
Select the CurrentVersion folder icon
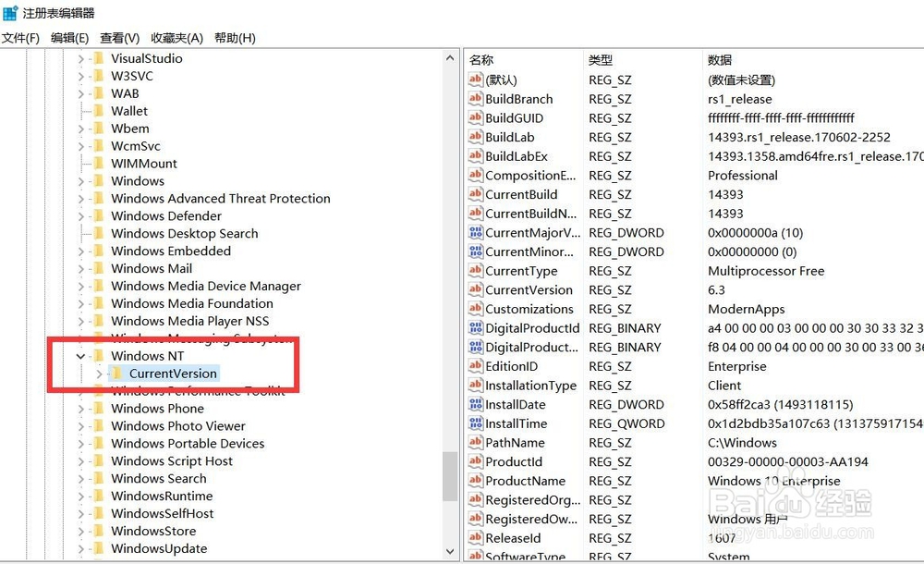tap(117, 374)
